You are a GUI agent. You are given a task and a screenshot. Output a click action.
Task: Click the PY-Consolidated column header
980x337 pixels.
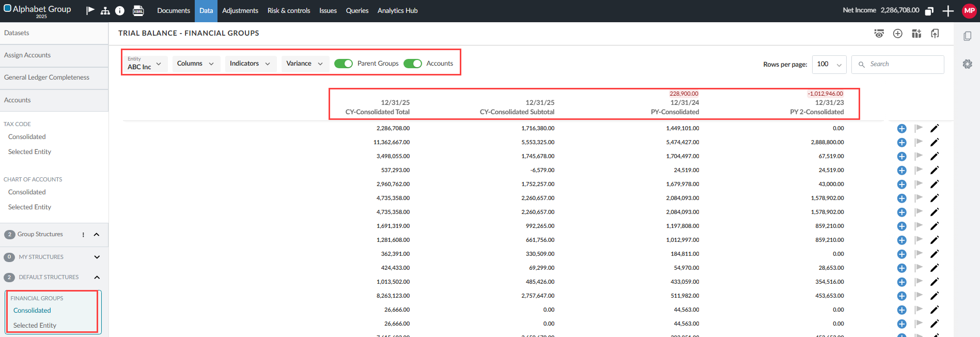click(x=675, y=107)
